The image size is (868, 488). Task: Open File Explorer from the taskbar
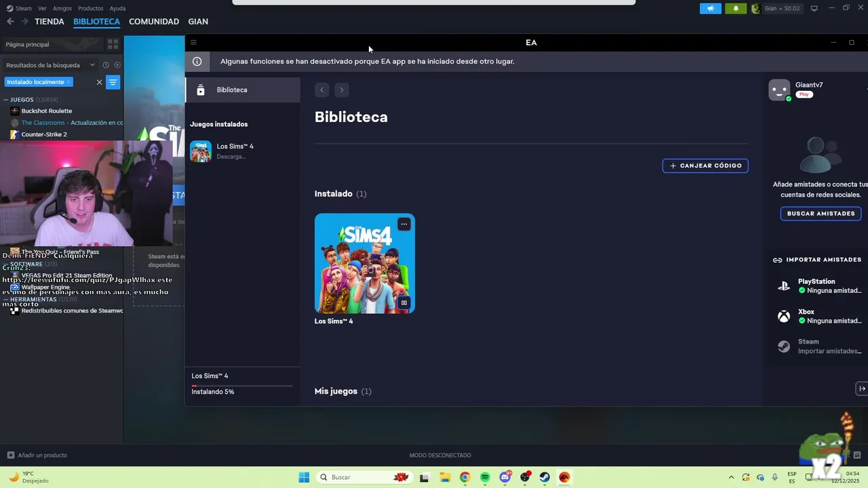pos(445,477)
